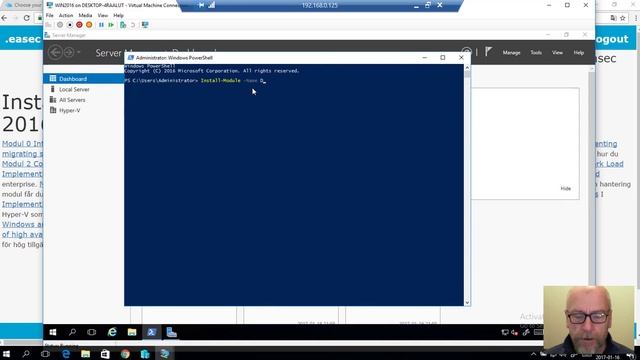Screen dimensions: 640x360
Task: Click Server Manager icon in VM guest taskbar
Action: click(x=171, y=332)
